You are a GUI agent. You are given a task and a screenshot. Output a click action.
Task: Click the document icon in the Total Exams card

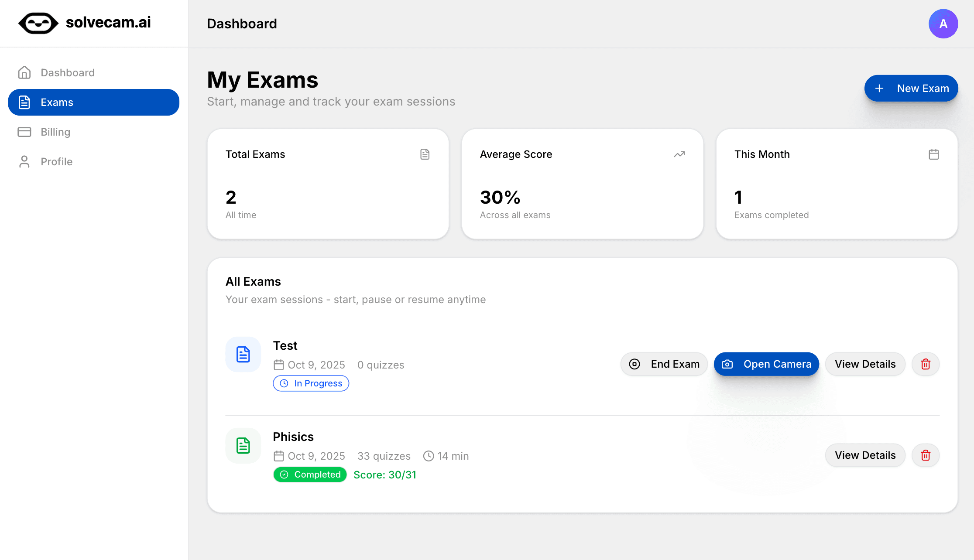pos(425,154)
